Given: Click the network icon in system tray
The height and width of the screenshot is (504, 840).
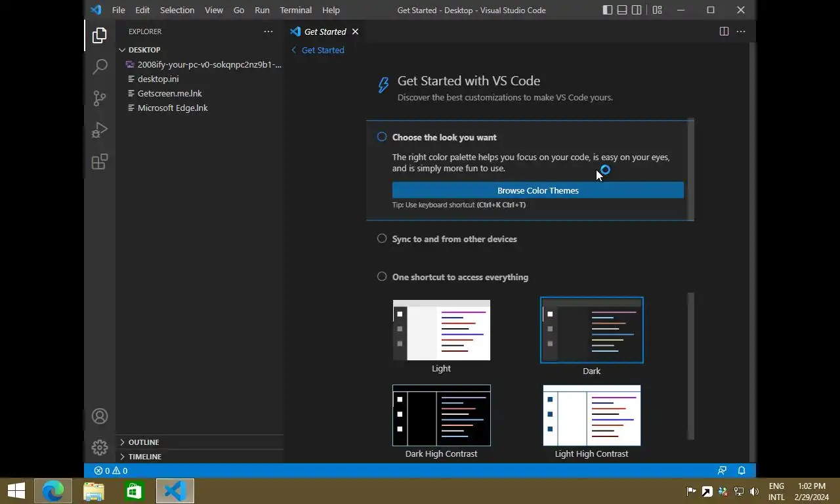Looking at the screenshot, I should tap(739, 492).
